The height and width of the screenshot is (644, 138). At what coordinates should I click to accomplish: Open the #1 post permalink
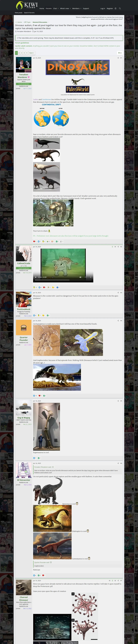point(121,58)
